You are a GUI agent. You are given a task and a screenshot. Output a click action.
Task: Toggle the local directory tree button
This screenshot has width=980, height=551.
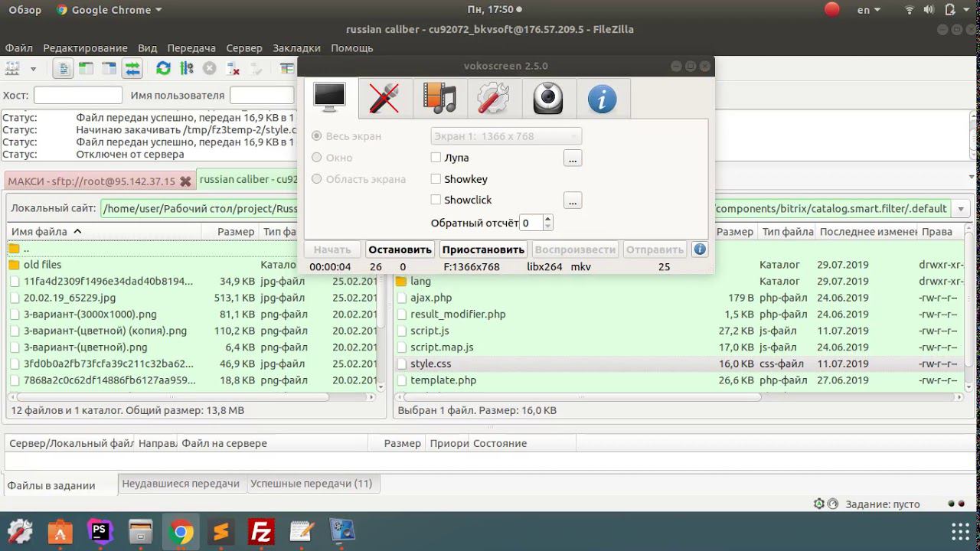[x=87, y=69]
